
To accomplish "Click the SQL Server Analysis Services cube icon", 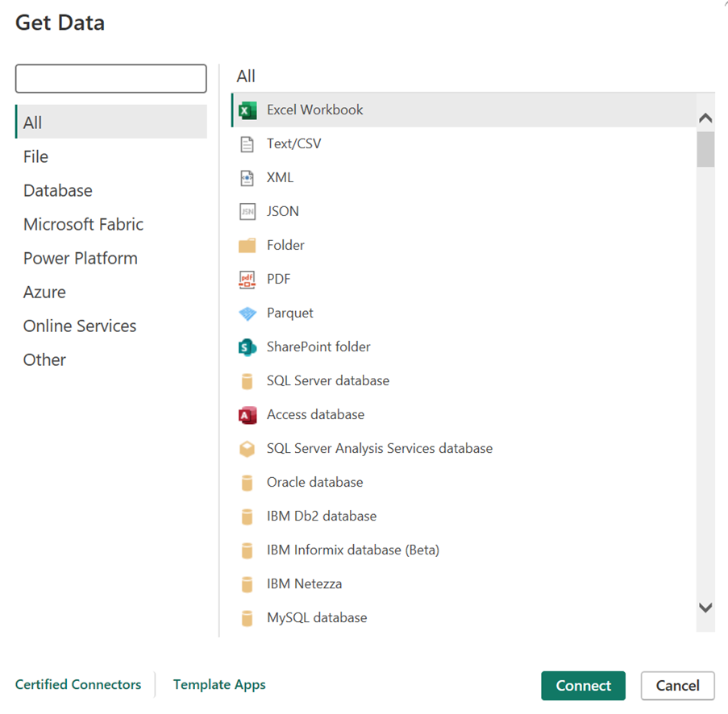I will click(x=248, y=449).
